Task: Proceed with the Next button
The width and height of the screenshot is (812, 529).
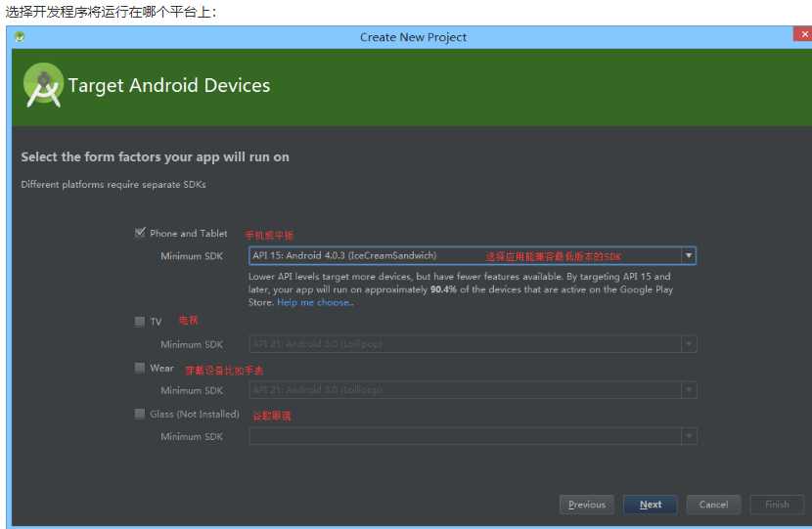Action: click(x=651, y=505)
